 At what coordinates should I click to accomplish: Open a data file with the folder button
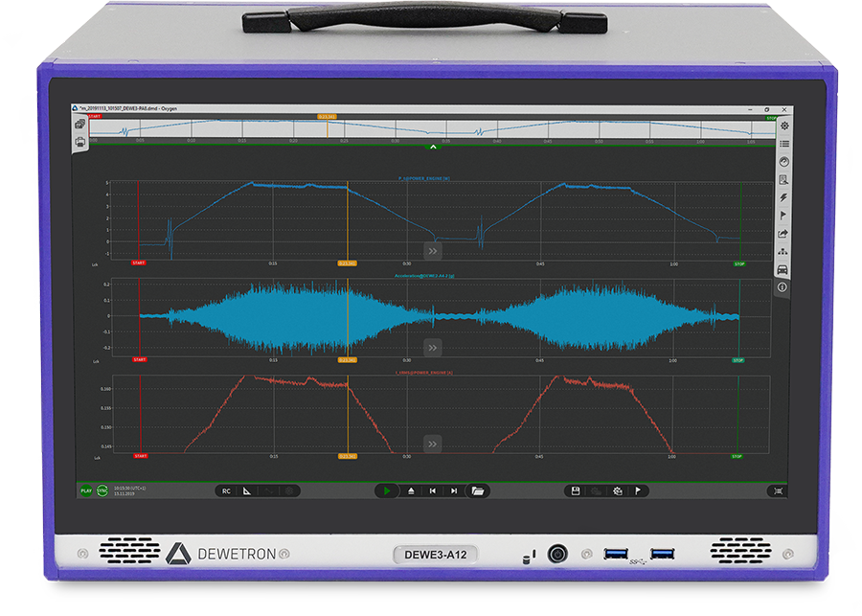[x=478, y=491]
